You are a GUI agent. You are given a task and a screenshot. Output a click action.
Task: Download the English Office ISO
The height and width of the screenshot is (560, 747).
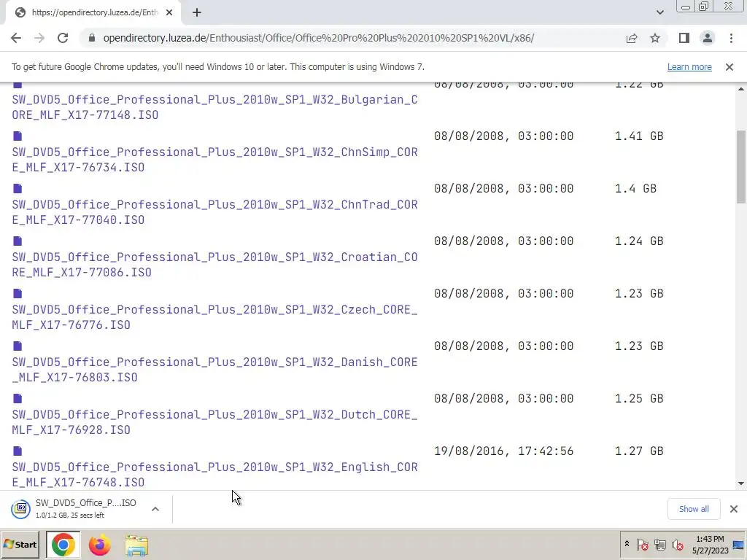[215, 474]
